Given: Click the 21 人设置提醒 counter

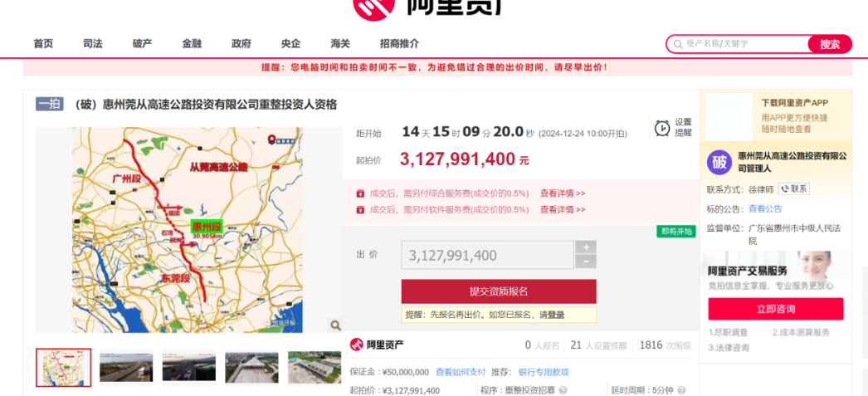Looking at the screenshot, I should 598,345.
